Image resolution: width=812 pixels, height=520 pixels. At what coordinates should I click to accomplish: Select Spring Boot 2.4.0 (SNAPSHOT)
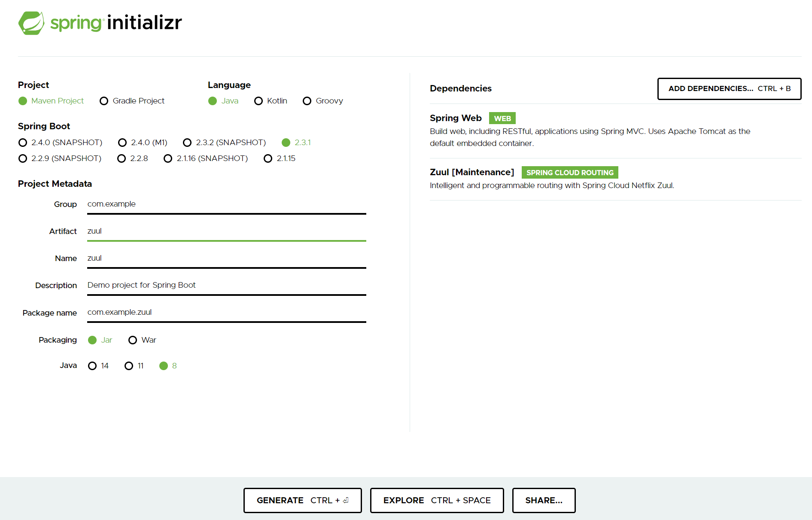(x=60, y=143)
